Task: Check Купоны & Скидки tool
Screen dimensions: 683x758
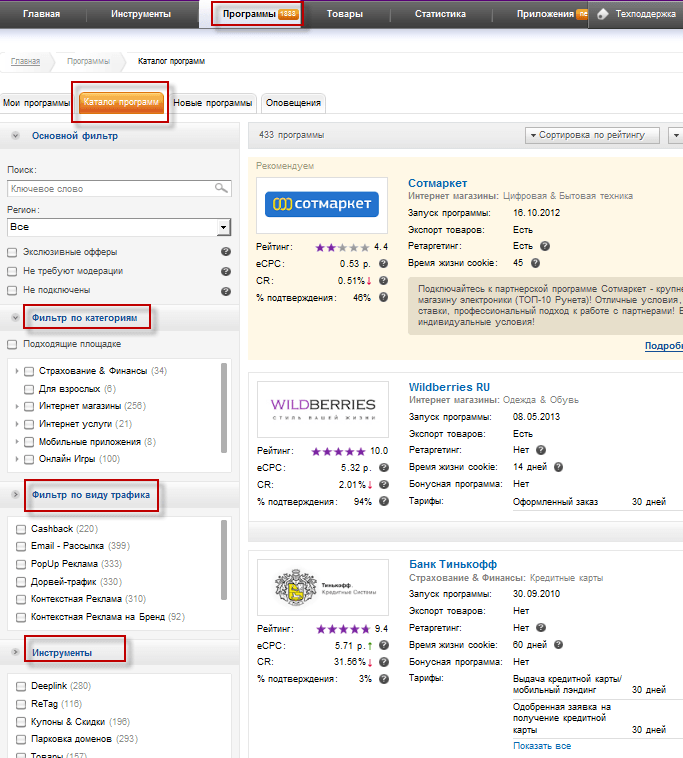Action: pos(21,722)
